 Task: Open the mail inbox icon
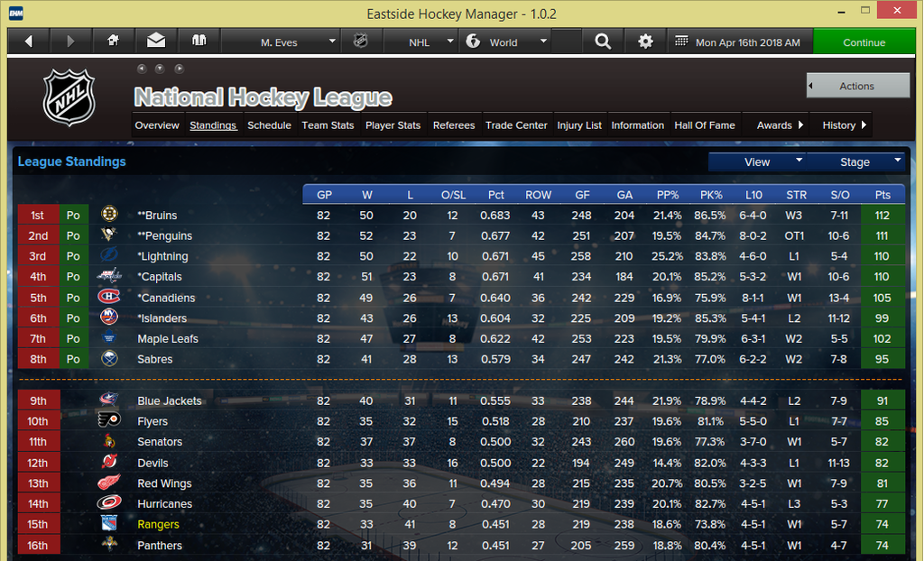[x=156, y=41]
